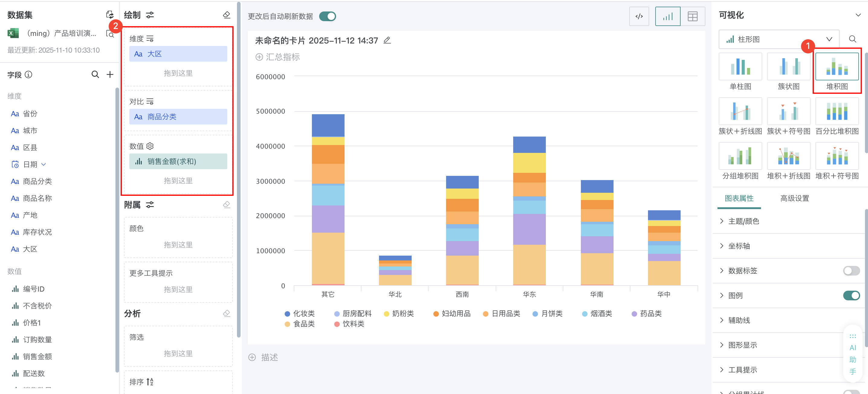Viewport: 868px width, 394px height.
Task: Select the 图表属性 tab
Action: click(739, 198)
